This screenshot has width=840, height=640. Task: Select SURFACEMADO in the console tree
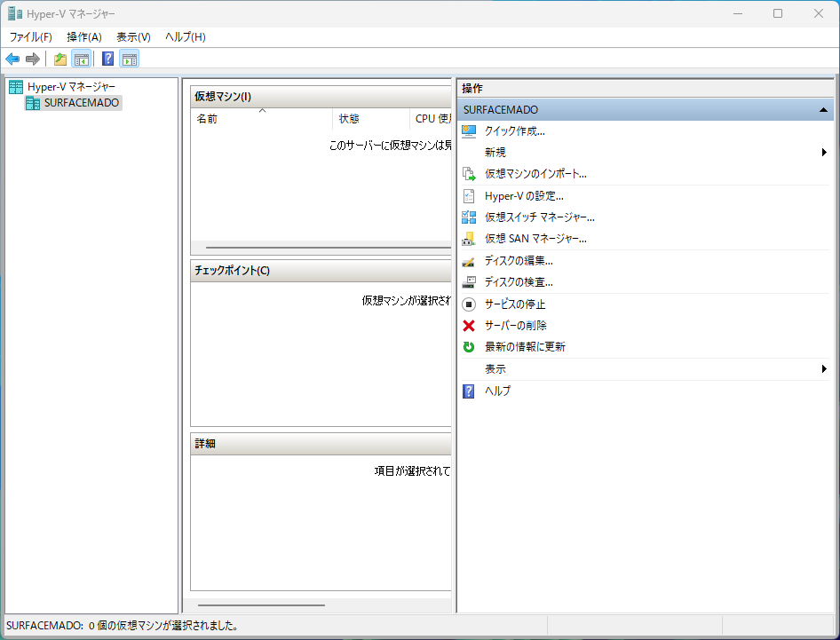coord(80,103)
